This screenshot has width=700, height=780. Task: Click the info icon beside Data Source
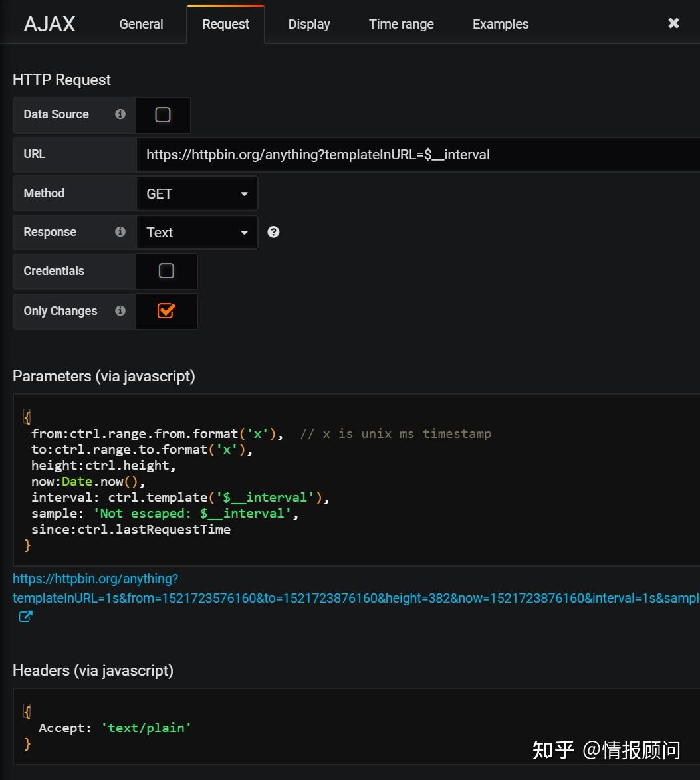(x=120, y=114)
